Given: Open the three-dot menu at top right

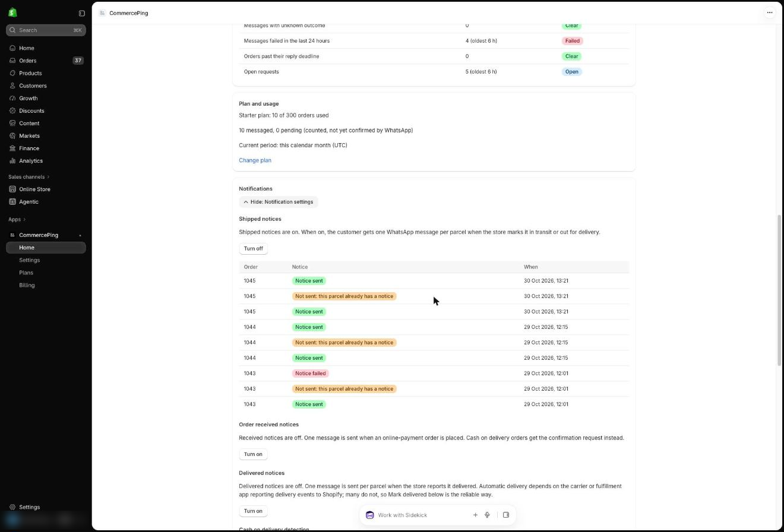Looking at the screenshot, I should (770, 12).
